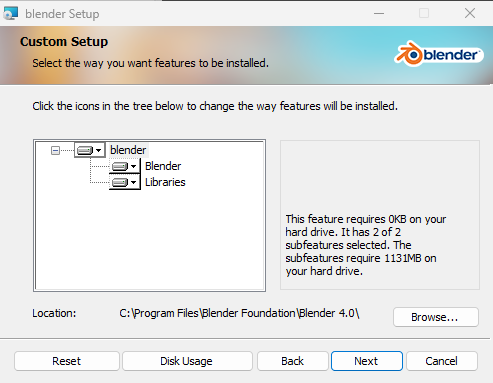
Task: Open dropdown arrow for Libraries subfeature
Action: [133, 182]
